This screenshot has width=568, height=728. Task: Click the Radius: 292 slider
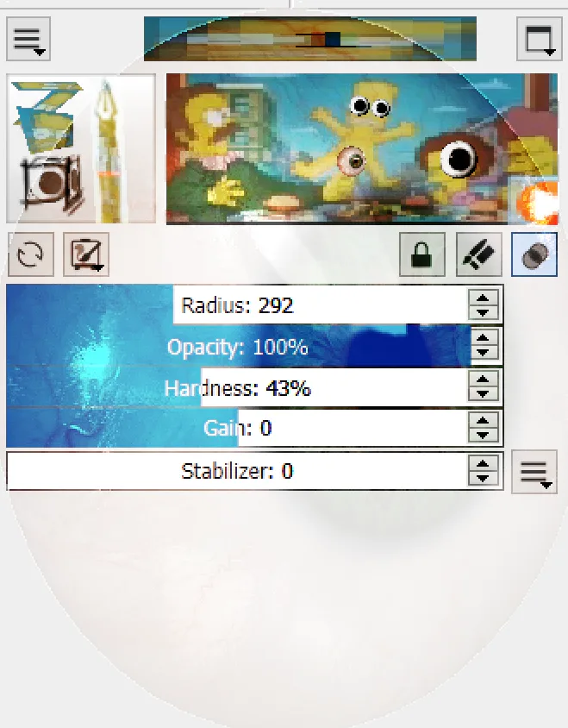[x=237, y=305]
